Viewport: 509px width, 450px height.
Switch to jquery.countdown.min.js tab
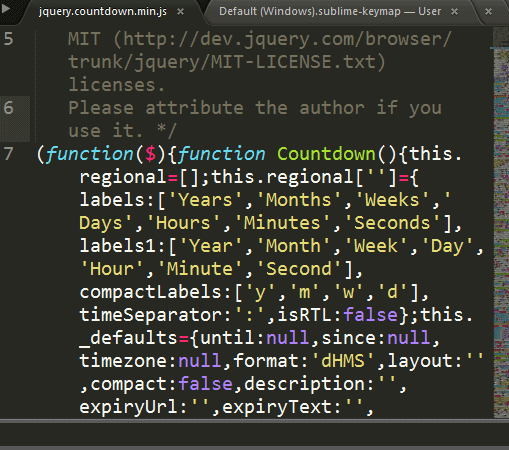[102, 12]
